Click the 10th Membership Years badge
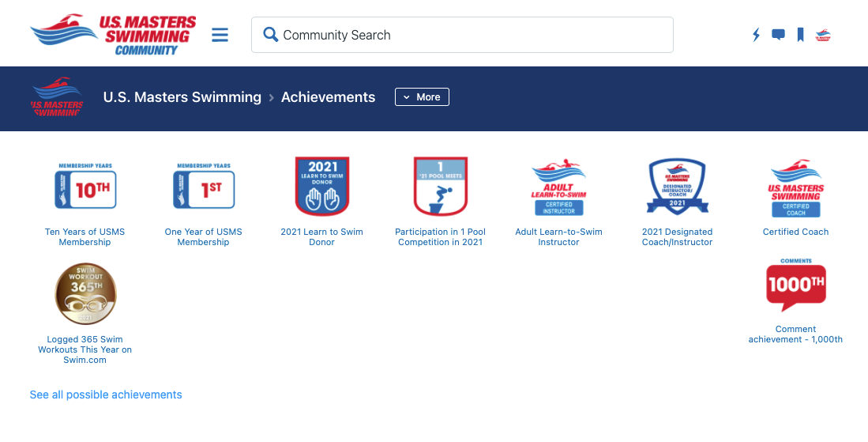Viewport: 868px width, 442px height. coord(85,186)
